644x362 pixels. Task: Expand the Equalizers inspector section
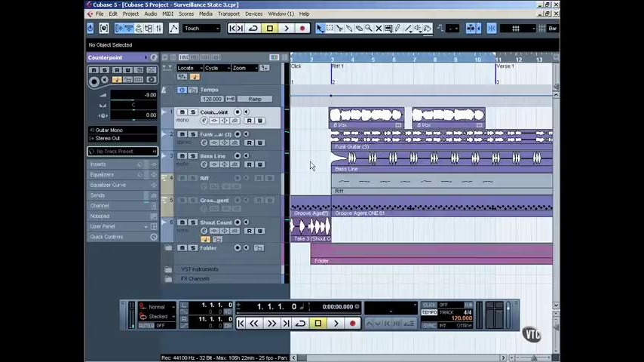pyautogui.click(x=103, y=174)
